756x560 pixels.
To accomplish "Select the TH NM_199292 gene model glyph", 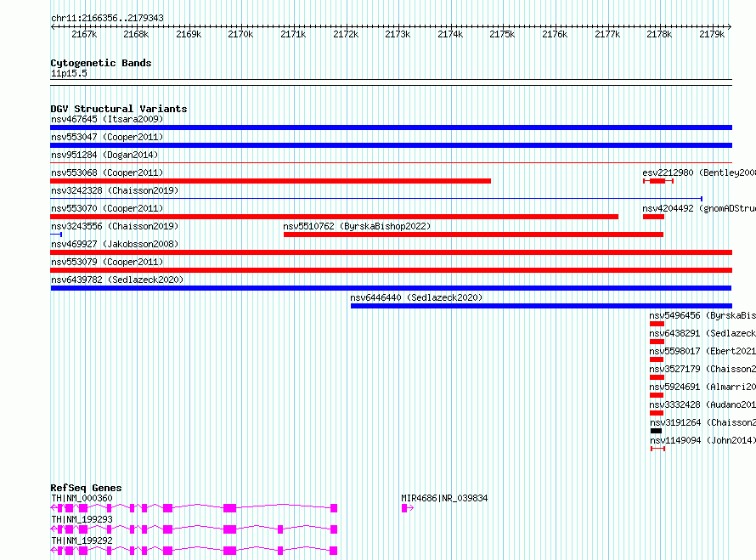I will [x=194, y=551].
